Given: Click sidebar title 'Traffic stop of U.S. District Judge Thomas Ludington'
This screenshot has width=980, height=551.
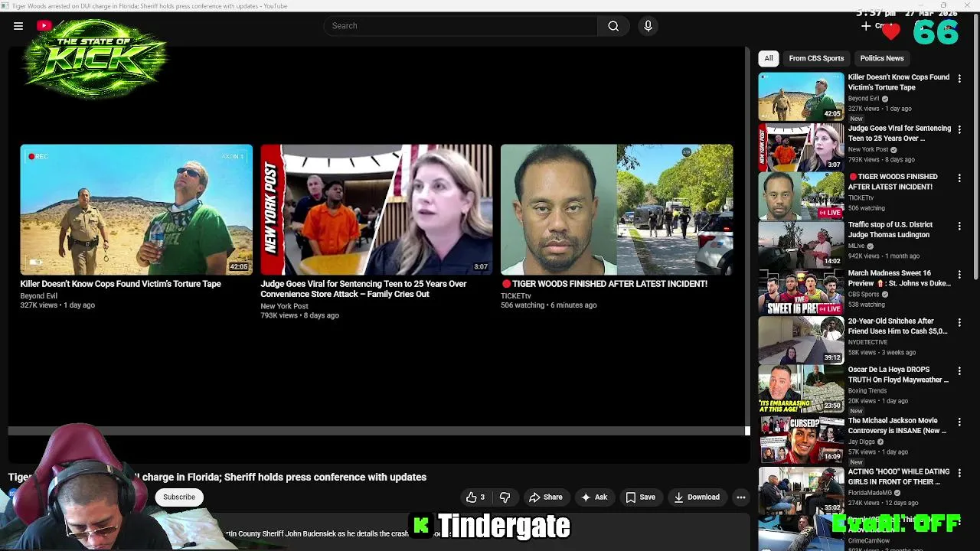Looking at the screenshot, I should tap(890, 230).
